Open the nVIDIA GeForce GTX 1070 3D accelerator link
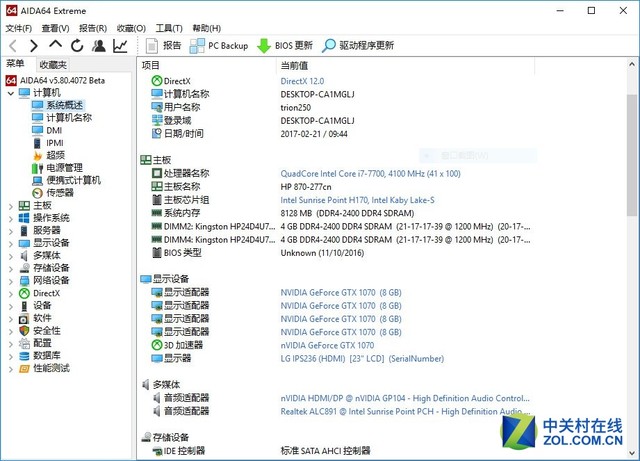This screenshot has height=461, width=640. click(x=327, y=345)
